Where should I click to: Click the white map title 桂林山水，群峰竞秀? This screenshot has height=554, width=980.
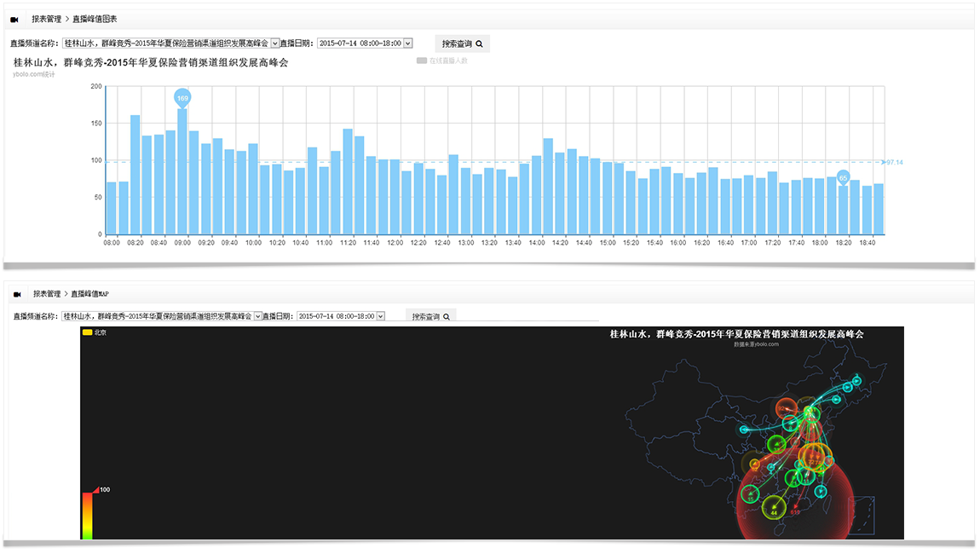737,334
